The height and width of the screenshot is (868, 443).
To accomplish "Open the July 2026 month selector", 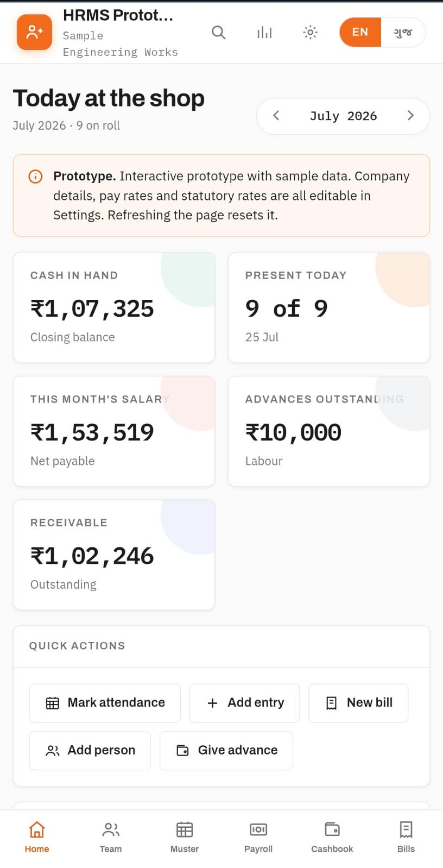I will click(x=343, y=116).
